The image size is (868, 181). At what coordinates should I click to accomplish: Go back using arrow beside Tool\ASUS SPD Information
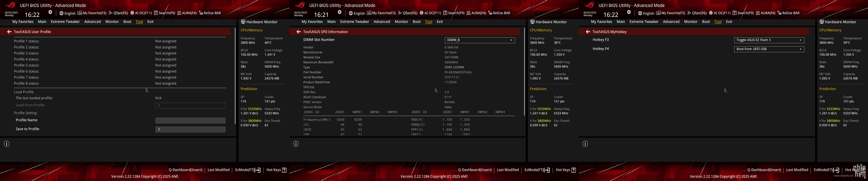299,32
